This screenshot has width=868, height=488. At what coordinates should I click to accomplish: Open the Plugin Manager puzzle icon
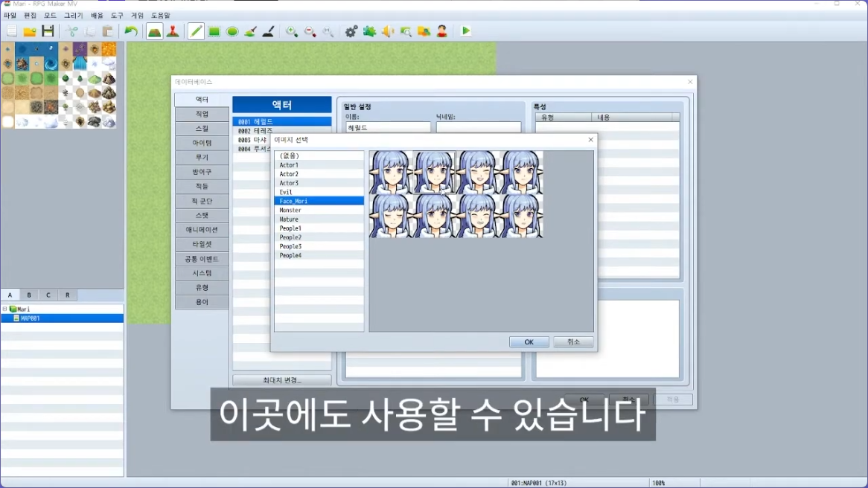369,31
